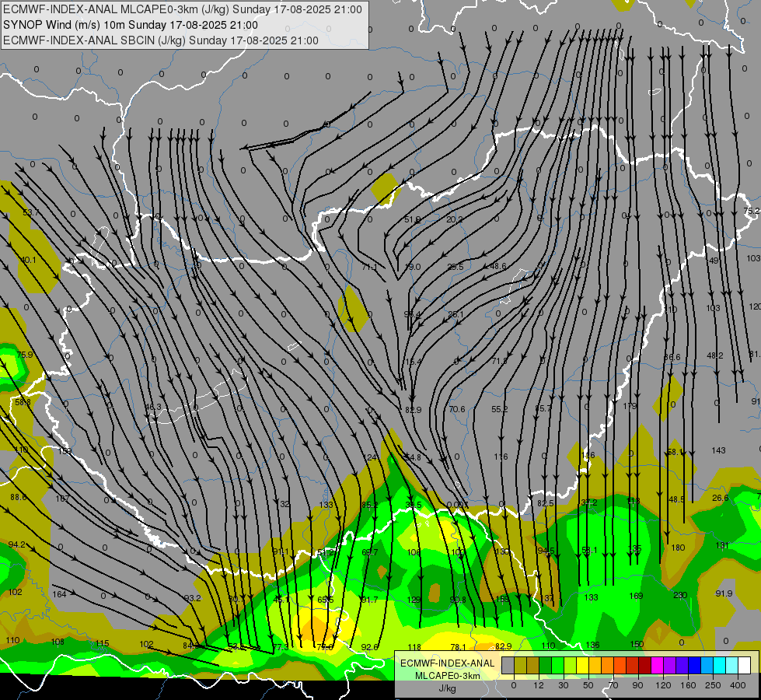This screenshot has width=761, height=700.
Task: Click the grid value 46.3
Action: [x=153, y=407]
